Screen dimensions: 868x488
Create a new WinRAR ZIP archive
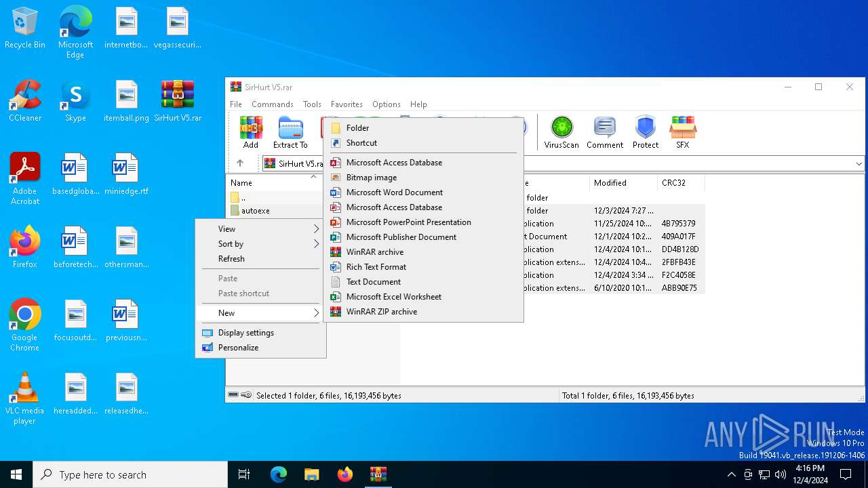(423, 312)
